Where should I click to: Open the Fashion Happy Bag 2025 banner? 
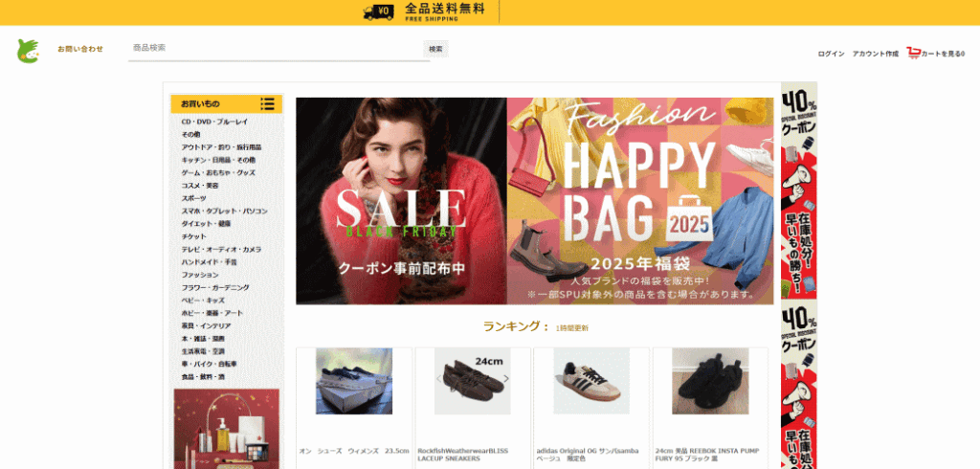coord(640,201)
